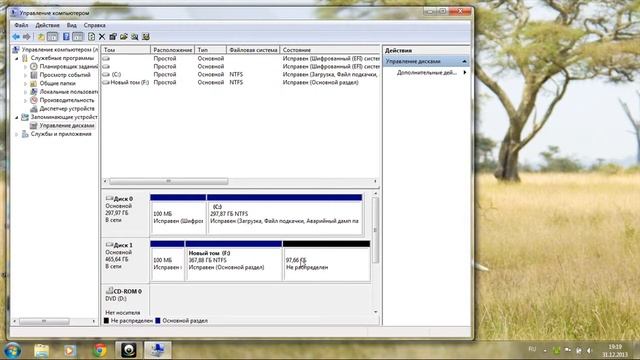The image size is (640, 360).
Task: Open the Windows Start button
Action: 12,350
